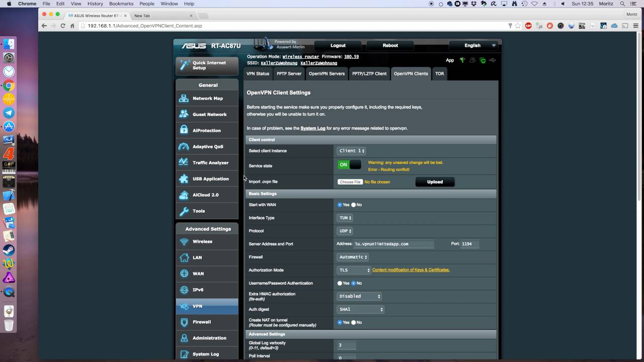Open the Client 1 instance dropdown
644x362 pixels.
coord(351,151)
